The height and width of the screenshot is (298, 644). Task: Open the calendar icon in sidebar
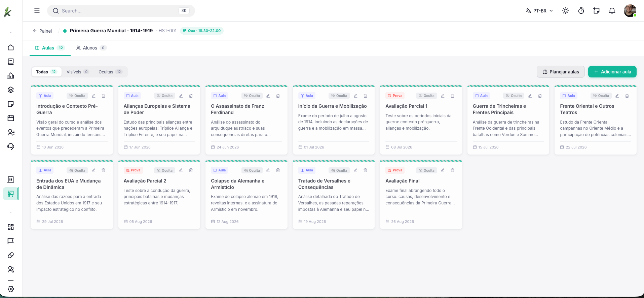11,118
